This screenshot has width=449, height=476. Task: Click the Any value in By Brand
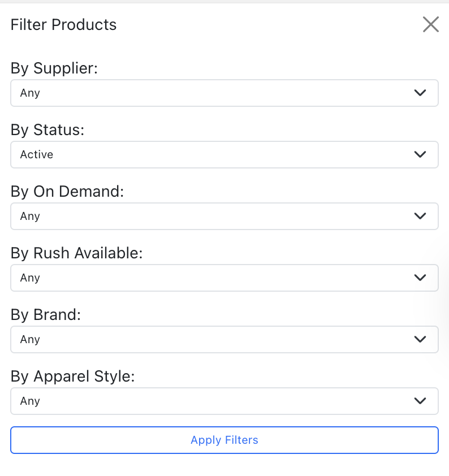pyautogui.click(x=30, y=339)
